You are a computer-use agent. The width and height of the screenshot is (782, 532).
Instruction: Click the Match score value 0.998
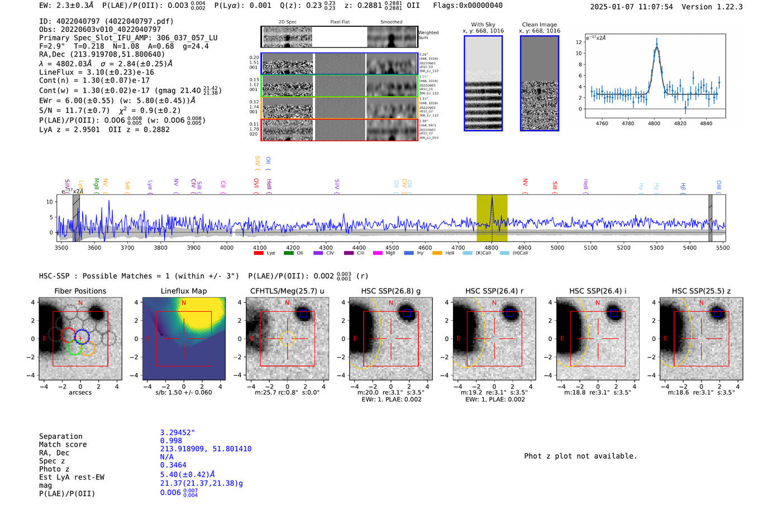click(x=171, y=440)
